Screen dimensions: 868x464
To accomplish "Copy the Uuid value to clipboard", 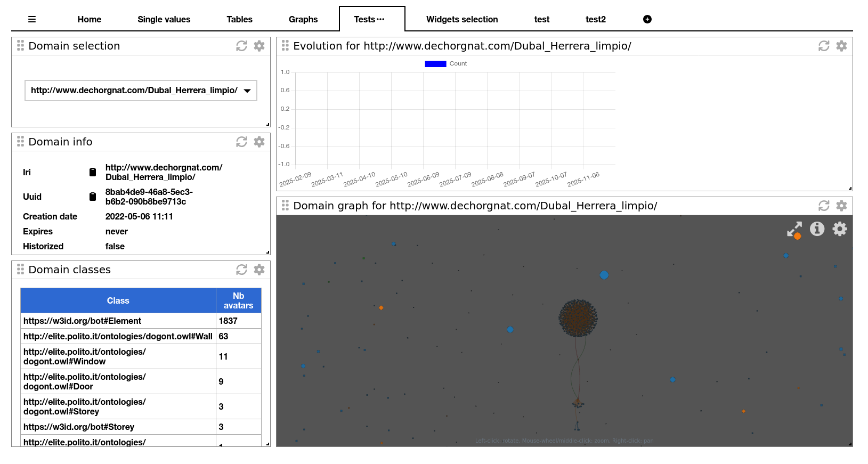I will pyautogui.click(x=93, y=197).
